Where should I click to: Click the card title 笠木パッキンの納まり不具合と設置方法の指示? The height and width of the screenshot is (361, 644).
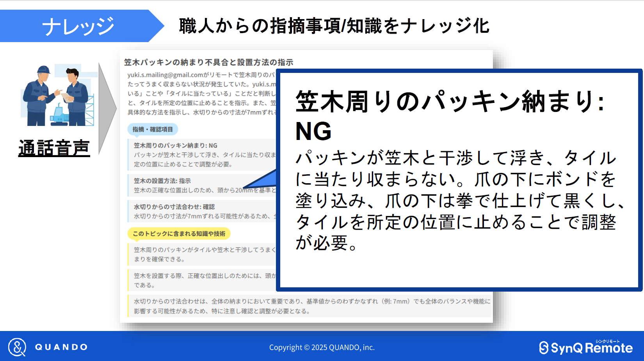208,62
